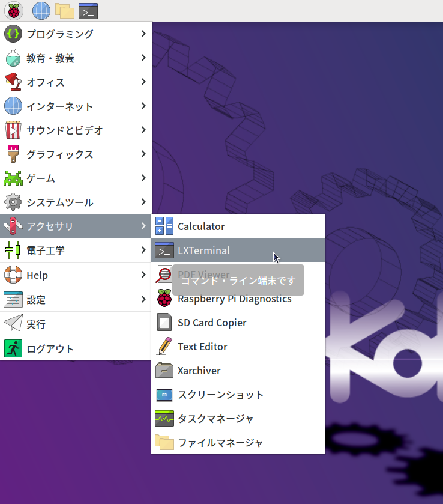
Task: Select ログアウト to log out
Action: [x=50, y=349]
